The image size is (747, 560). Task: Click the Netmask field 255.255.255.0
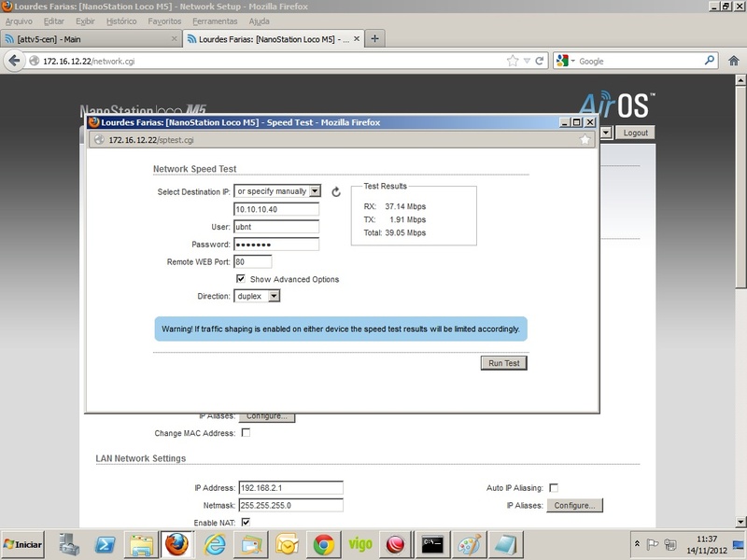[x=290, y=505]
